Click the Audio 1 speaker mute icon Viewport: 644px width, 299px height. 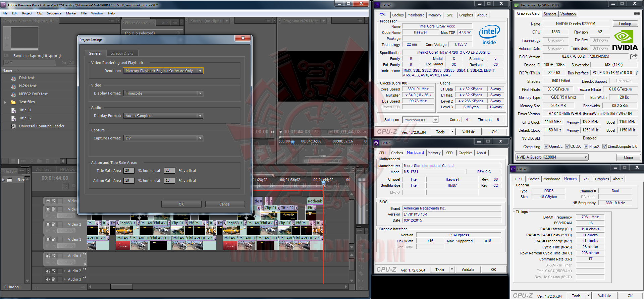pos(48,256)
